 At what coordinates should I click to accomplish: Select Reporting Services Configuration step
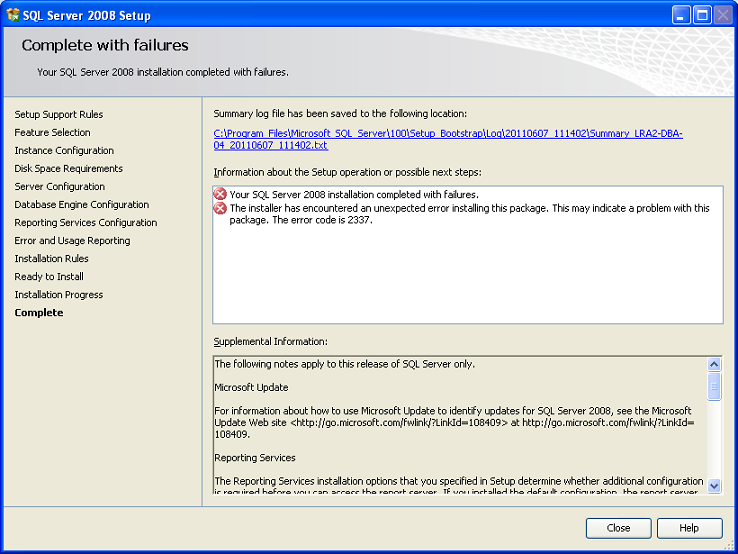(x=86, y=223)
